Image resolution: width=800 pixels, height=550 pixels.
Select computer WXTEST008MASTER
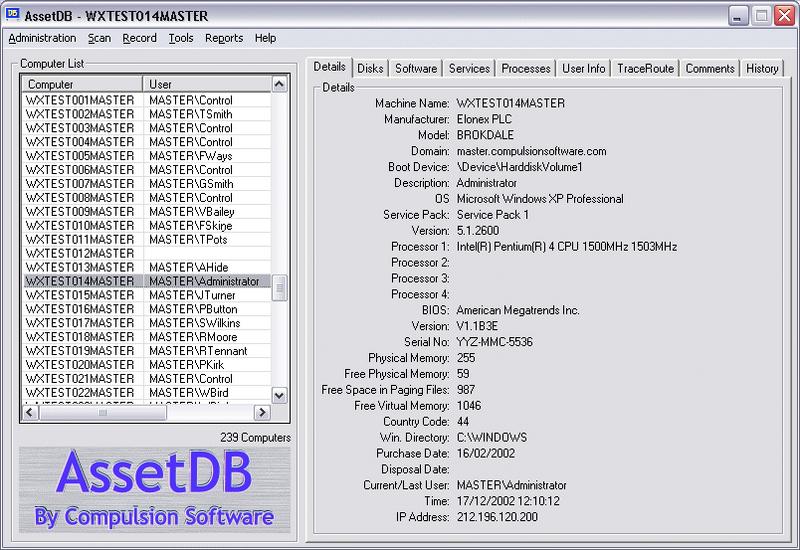coord(80,197)
